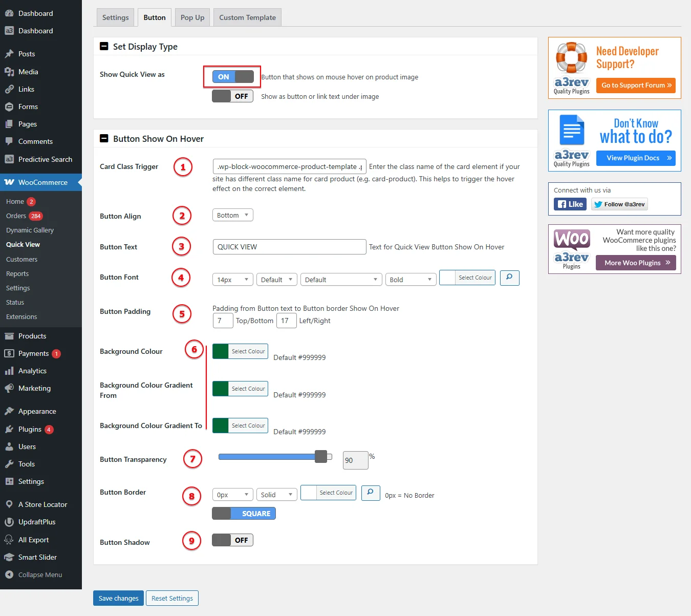Image resolution: width=691 pixels, height=616 pixels.
Task: Open the Custom Template tab
Action: (x=247, y=17)
